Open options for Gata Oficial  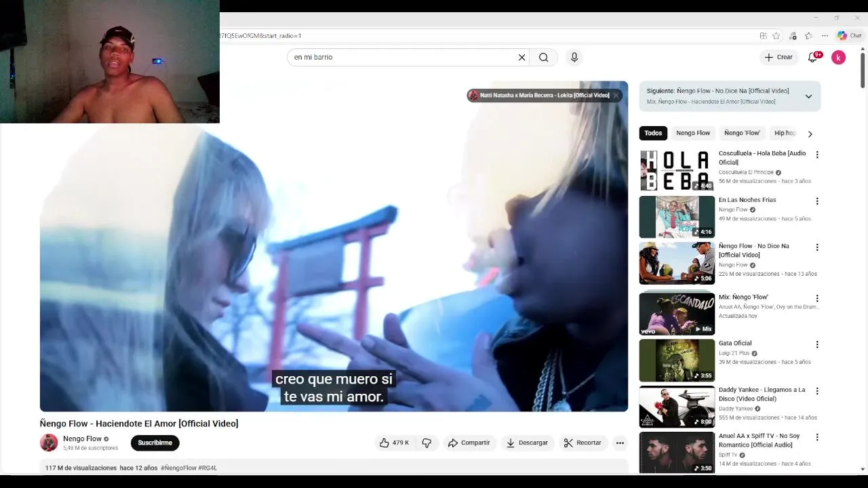coord(817,344)
